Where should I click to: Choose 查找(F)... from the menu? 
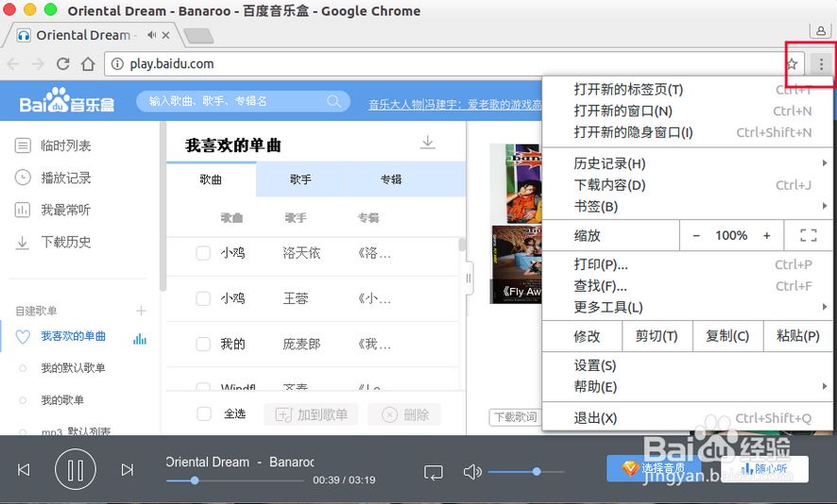688,286
